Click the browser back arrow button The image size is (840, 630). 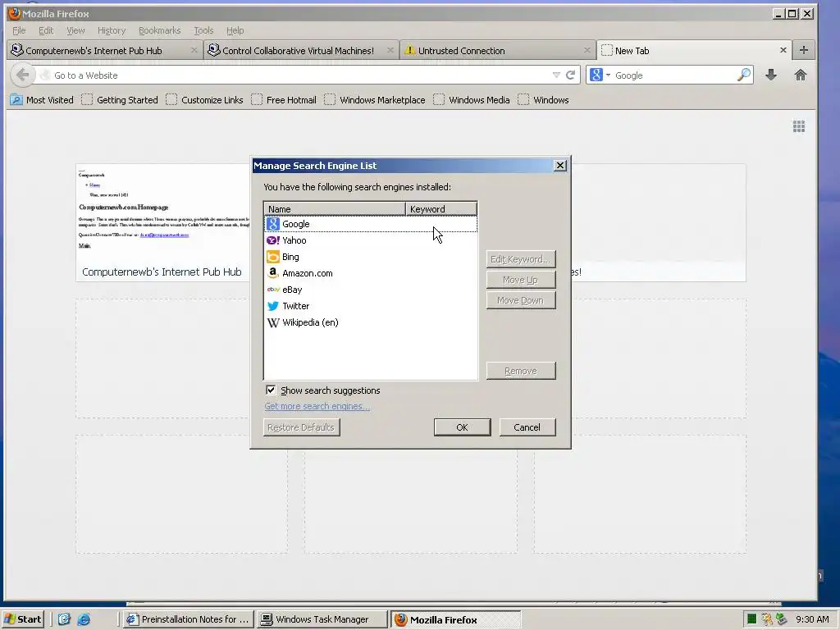(22, 75)
